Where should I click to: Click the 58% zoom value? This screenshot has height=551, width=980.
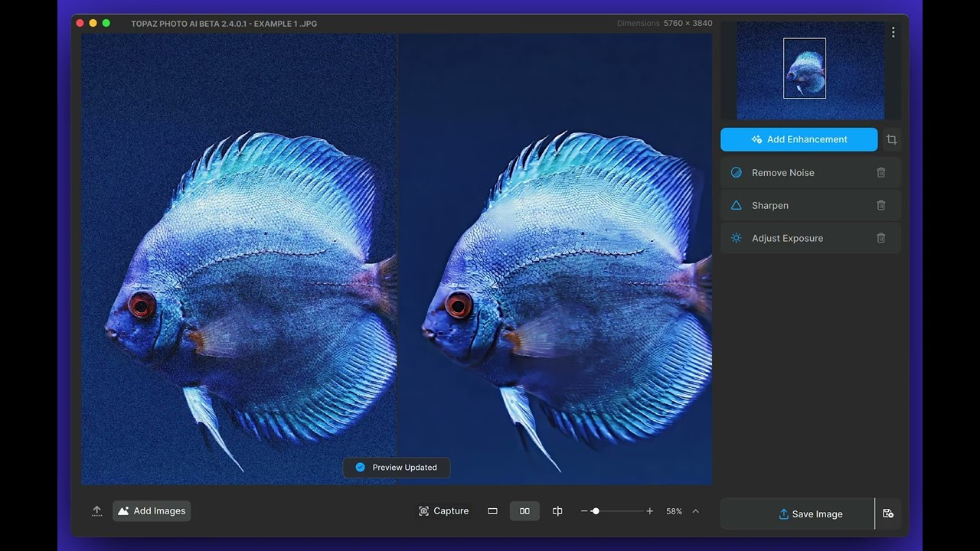tap(674, 511)
